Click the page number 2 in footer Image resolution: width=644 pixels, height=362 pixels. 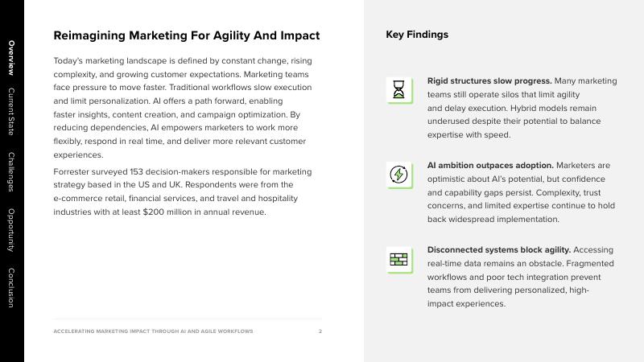(320, 331)
